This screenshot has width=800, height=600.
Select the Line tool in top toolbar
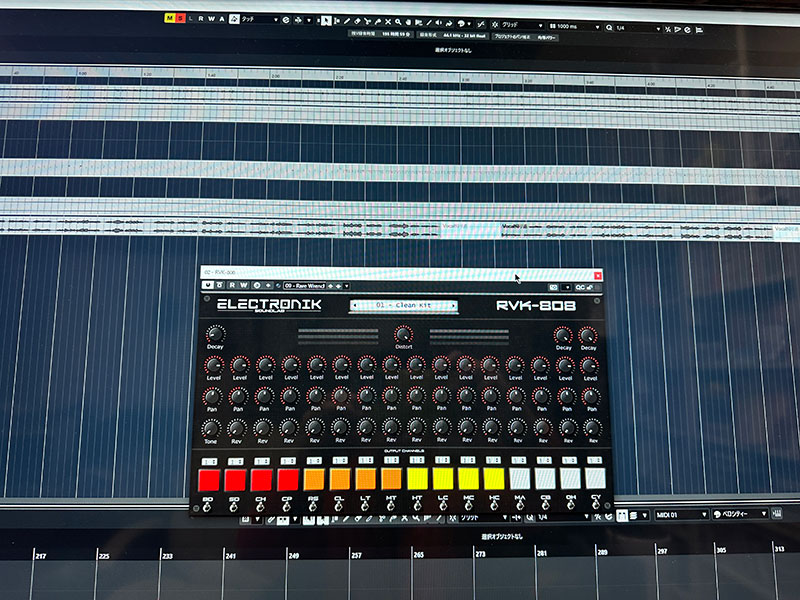429,22
